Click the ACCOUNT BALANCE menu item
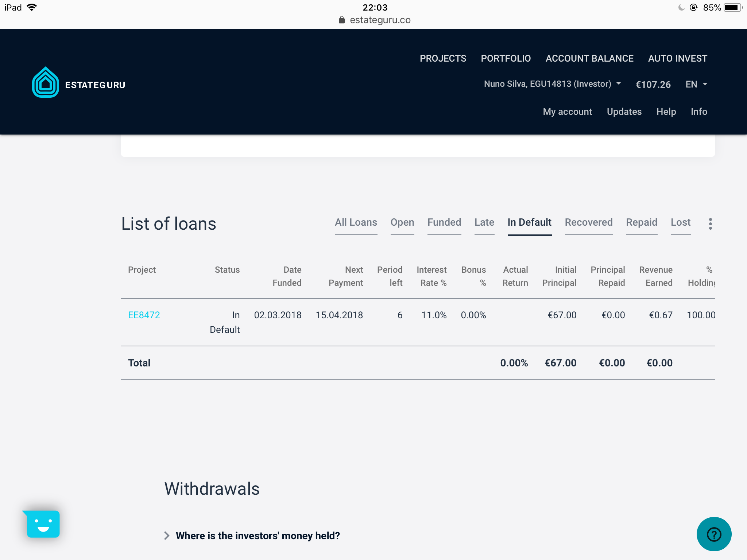Screen dimensions: 747x560 [x=589, y=58]
